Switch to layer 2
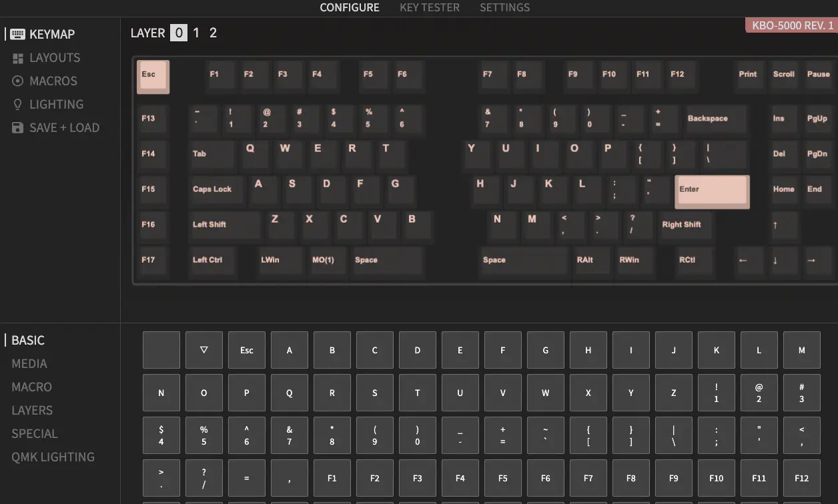This screenshot has width=838, height=504. (213, 33)
